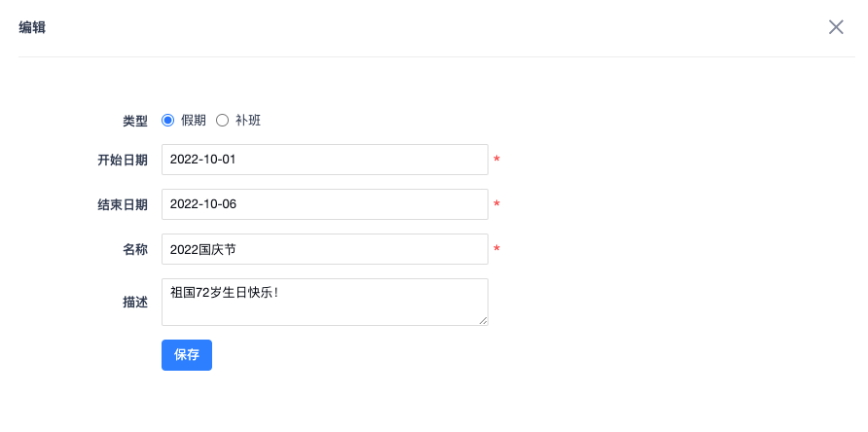
Task: Click the 结束日期 field label
Action: 123,204
